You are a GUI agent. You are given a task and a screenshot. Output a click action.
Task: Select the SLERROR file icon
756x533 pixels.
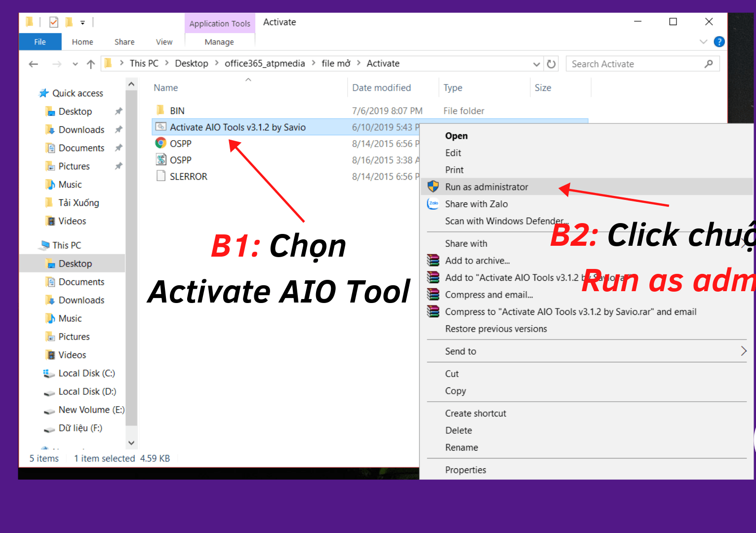pos(160,176)
